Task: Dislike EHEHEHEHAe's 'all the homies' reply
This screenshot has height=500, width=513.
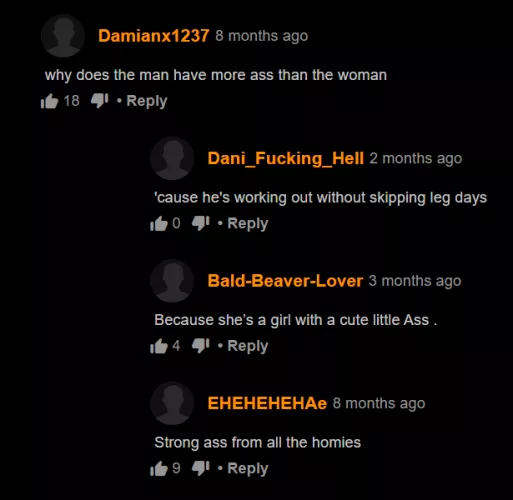Action: (x=201, y=469)
